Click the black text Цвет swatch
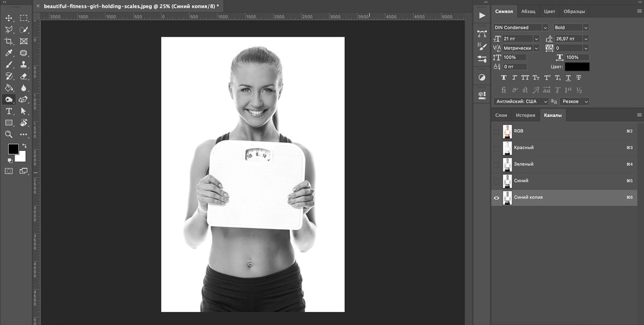 point(577,67)
